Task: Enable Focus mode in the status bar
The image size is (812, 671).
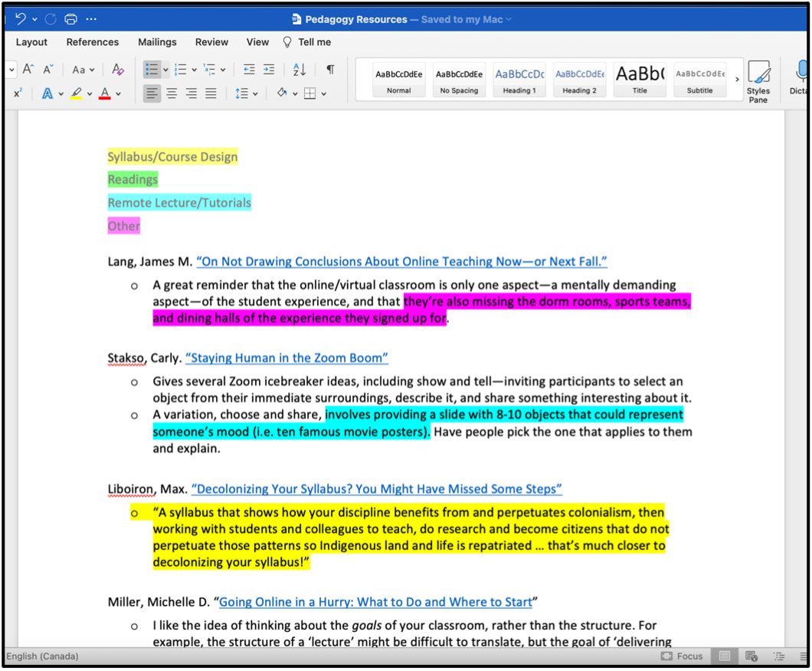Action: (682, 656)
